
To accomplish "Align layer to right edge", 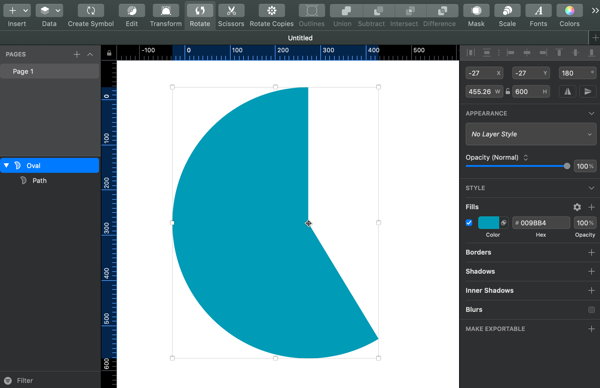I will pyautogui.click(x=543, y=52).
